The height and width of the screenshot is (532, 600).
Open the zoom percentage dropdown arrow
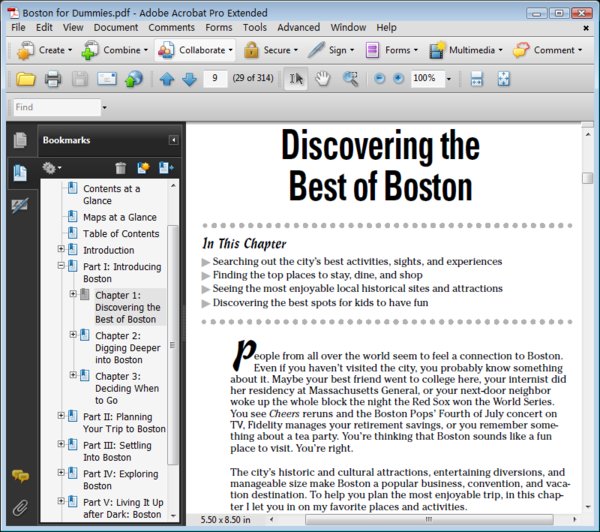point(449,79)
